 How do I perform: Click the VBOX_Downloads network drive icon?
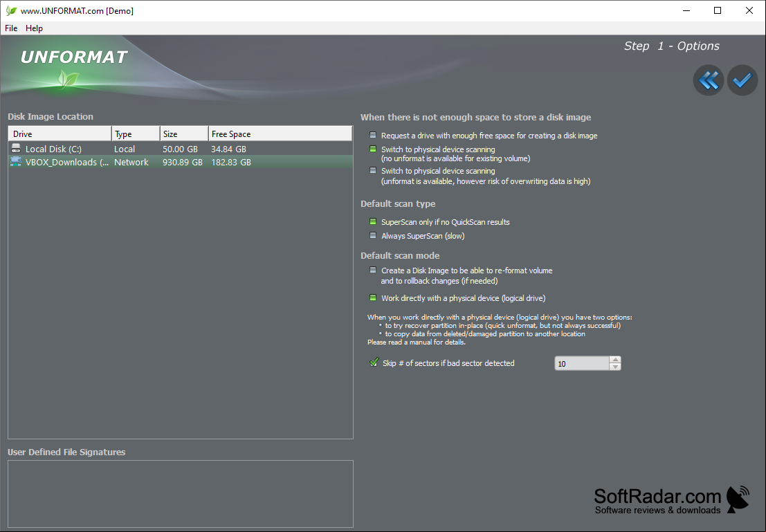(x=16, y=162)
